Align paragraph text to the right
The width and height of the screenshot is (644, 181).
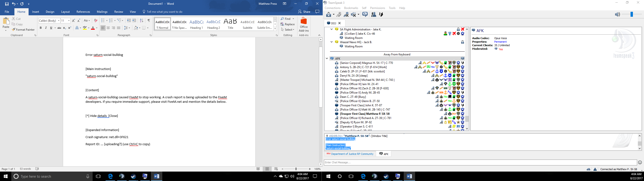tap(113, 28)
